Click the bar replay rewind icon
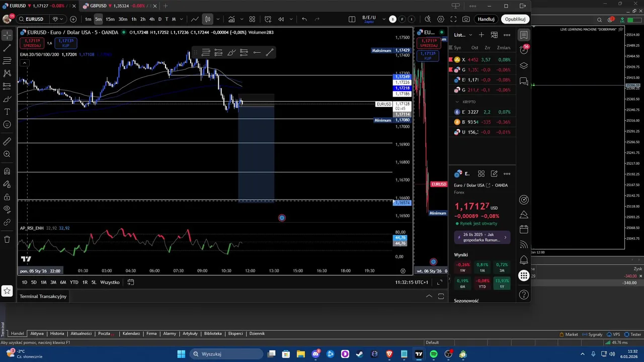The height and width of the screenshot is (362, 644). click(x=281, y=19)
